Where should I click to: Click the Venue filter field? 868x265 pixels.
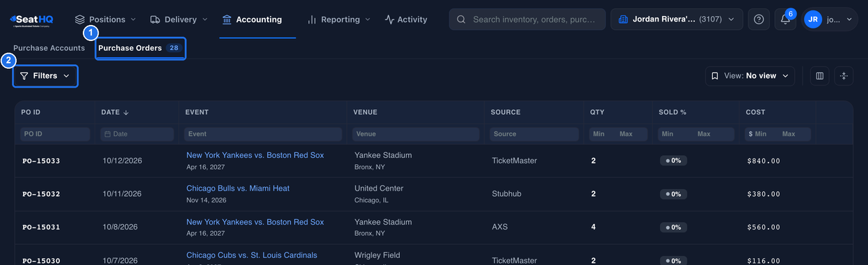416,134
